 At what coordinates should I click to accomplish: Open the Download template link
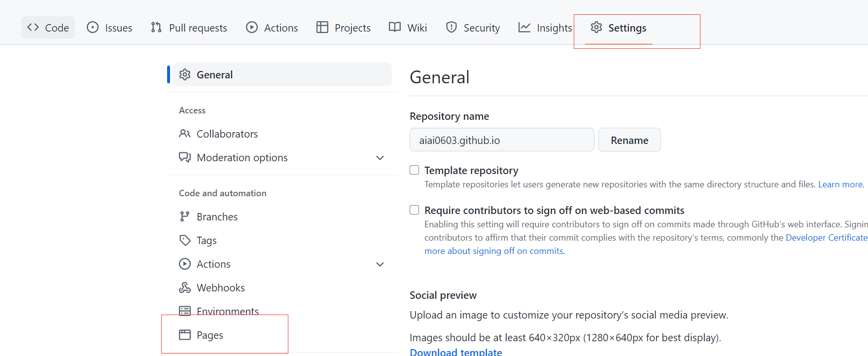pos(456,352)
